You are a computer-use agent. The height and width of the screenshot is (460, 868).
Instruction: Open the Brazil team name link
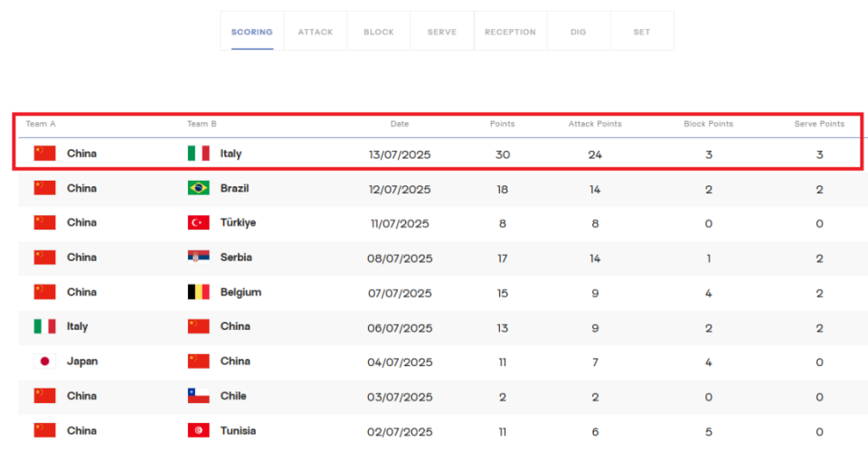click(x=235, y=188)
